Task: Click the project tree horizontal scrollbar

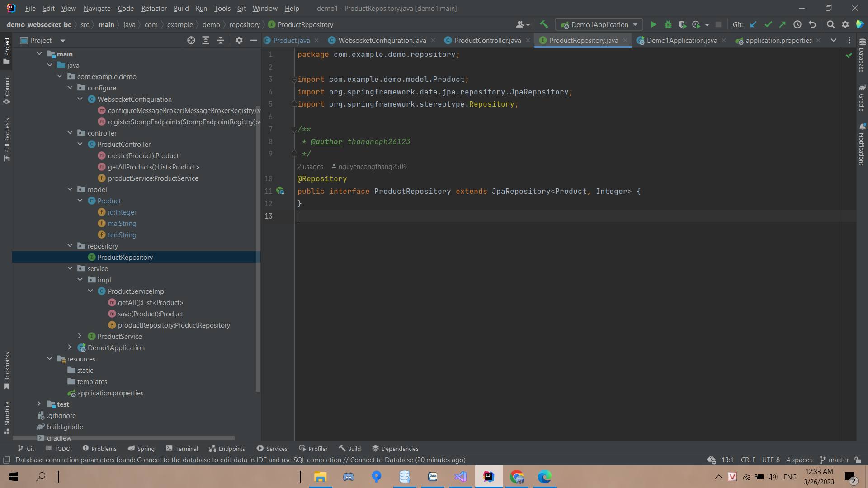Action: (x=123, y=438)
